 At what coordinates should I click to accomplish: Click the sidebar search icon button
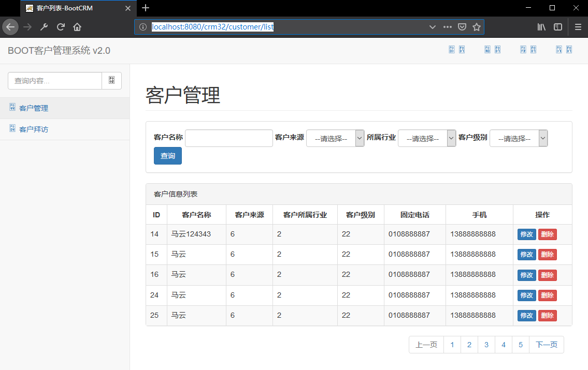point(112,81)
